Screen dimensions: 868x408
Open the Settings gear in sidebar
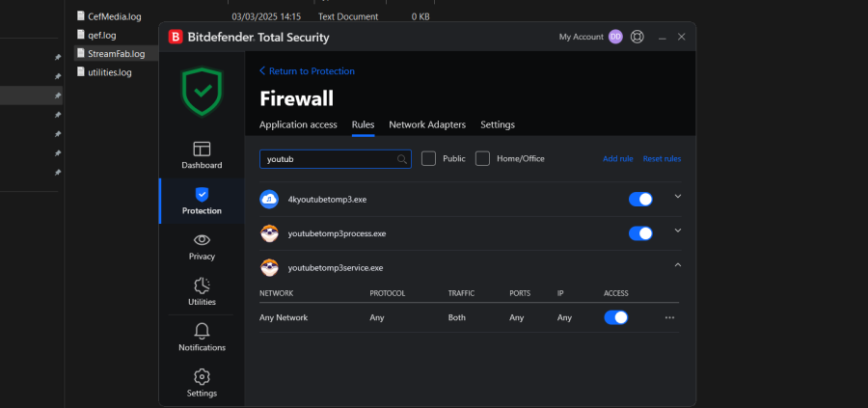pos(202,377)
